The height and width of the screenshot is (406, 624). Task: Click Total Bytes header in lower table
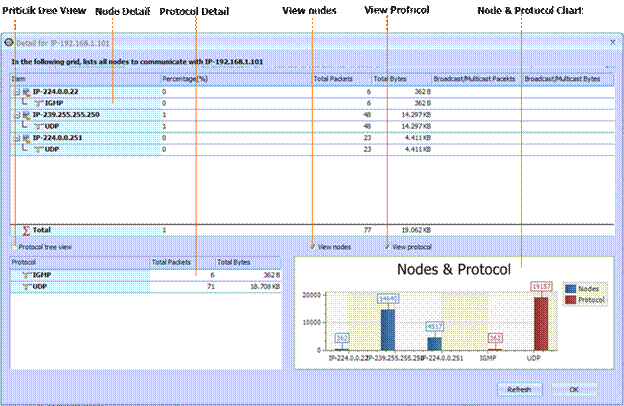tap(248, 262)
